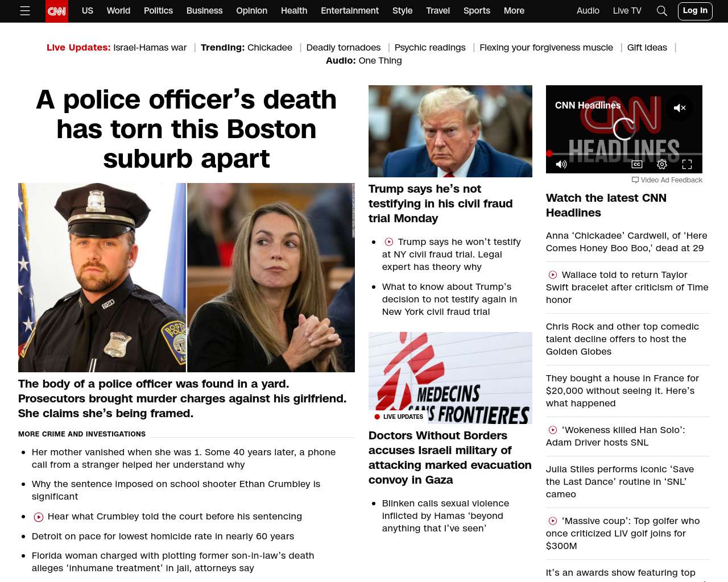Open the video settings gear
This screenshot has width=728, height=582.
click(662, 164)
